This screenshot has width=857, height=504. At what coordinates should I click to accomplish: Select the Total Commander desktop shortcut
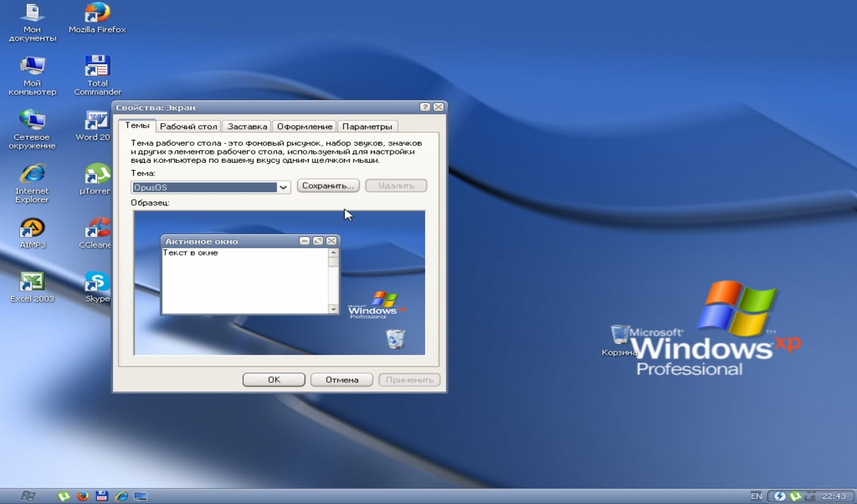coord(97,68)
